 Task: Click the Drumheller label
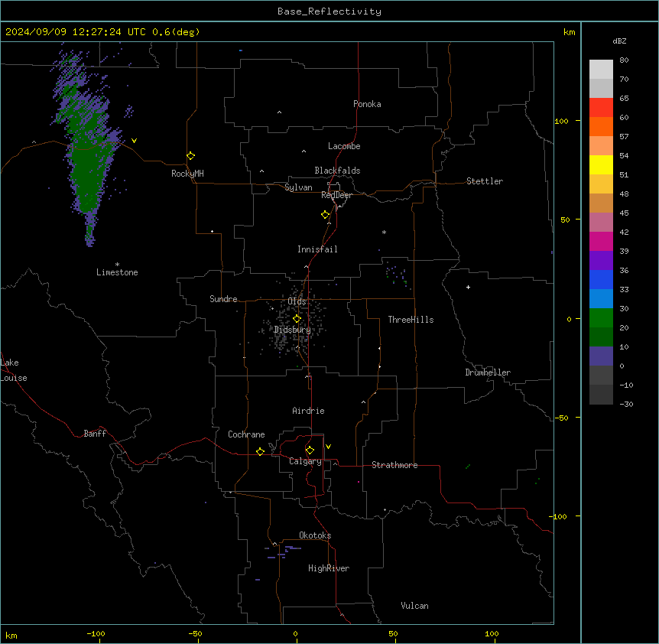coord(488,372)
